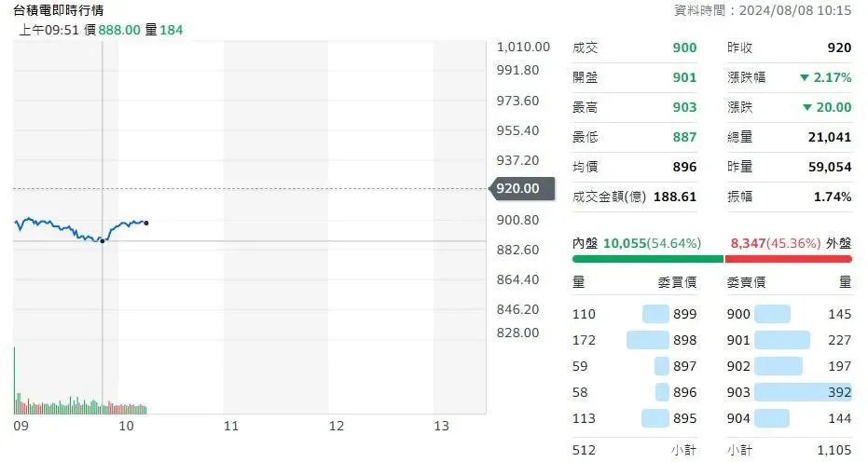Click the bid price 899
Viewport: 868px width, 462px height.
tap(684, 314)
